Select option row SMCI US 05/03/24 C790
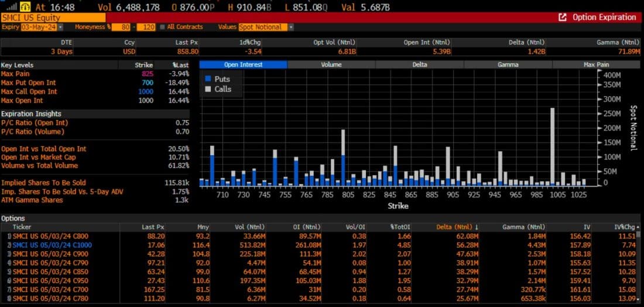 [318, 263]
